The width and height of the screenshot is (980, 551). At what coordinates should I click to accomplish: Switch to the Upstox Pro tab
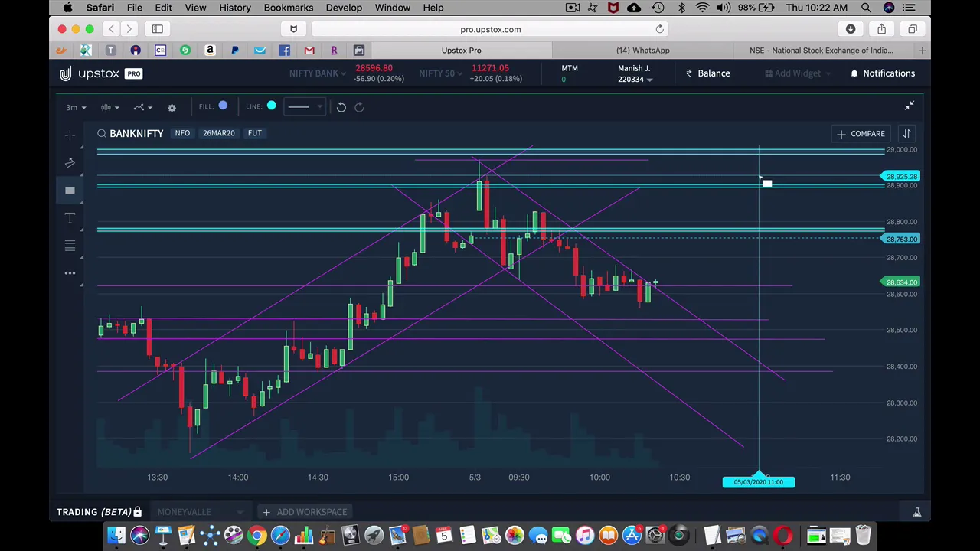[x=461, y=51]
